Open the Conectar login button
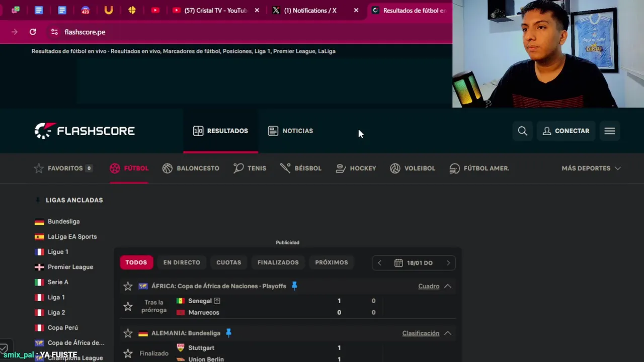644x362 pixels. tap(566, 131)
